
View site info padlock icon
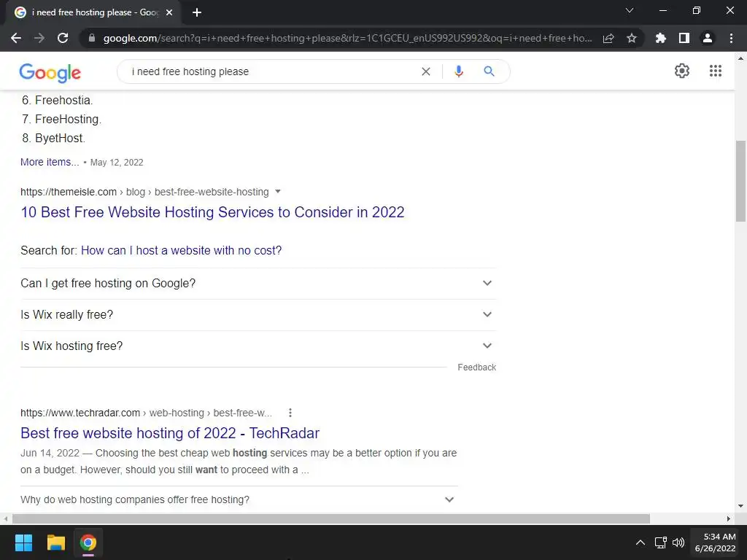(x=92, y=38)
